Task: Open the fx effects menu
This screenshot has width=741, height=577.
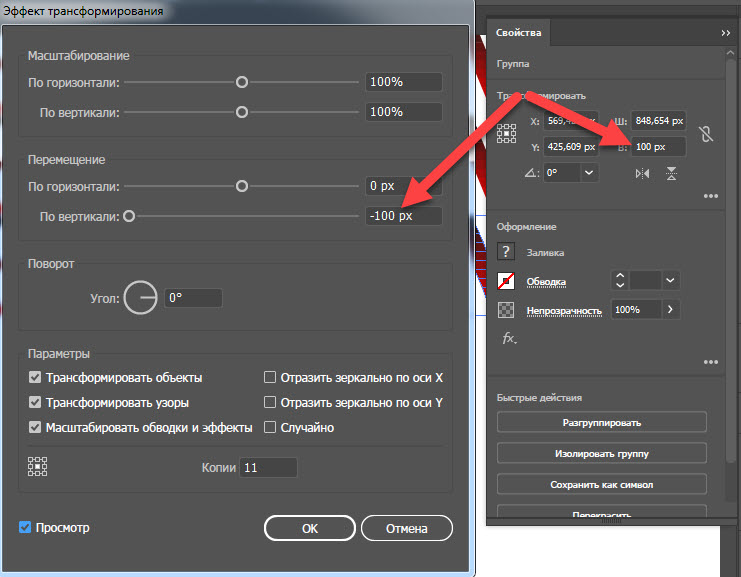Action: pyautogui.click(x=509, y=338)
